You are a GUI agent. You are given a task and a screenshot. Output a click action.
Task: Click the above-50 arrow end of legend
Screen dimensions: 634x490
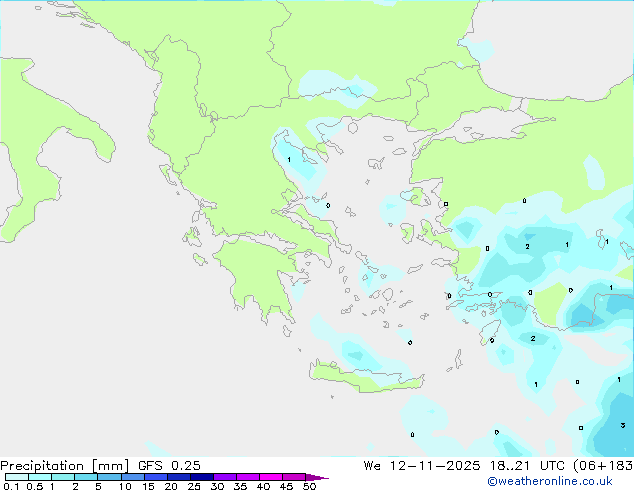317,477
